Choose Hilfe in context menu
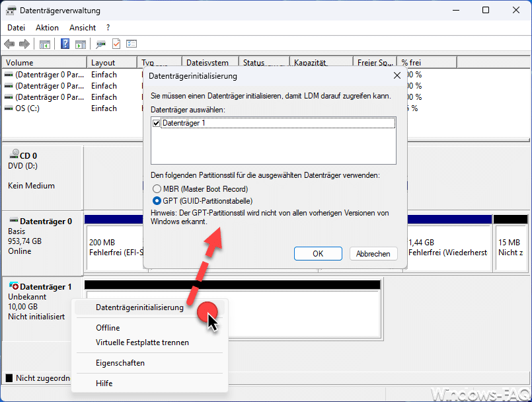The width and height of the screenshot is (532, 402). click(x=149, y=383)
